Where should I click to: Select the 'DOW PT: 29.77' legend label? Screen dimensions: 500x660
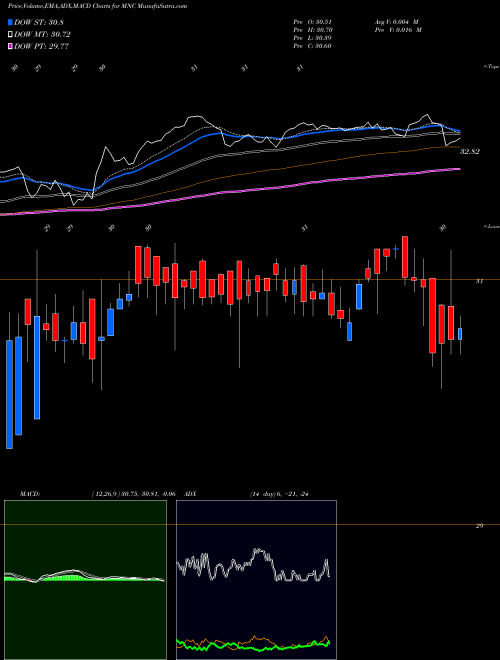point(41,46)
